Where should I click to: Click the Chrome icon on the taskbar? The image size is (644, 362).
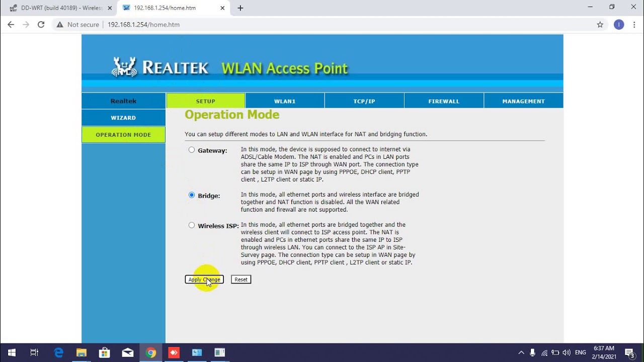(x=151, y=352)
